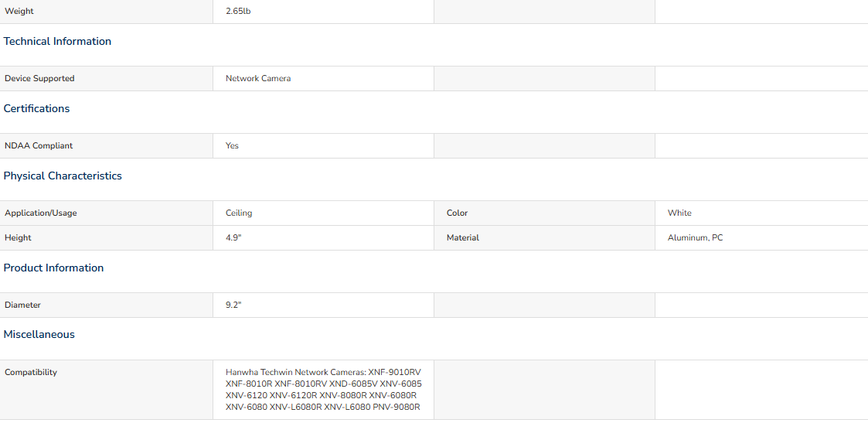Click the Hanwha Techwin Network Cameras compatibility text
The width and height of the screenshot is (868, 423).
pyautogui.click(x=324, y=390)
